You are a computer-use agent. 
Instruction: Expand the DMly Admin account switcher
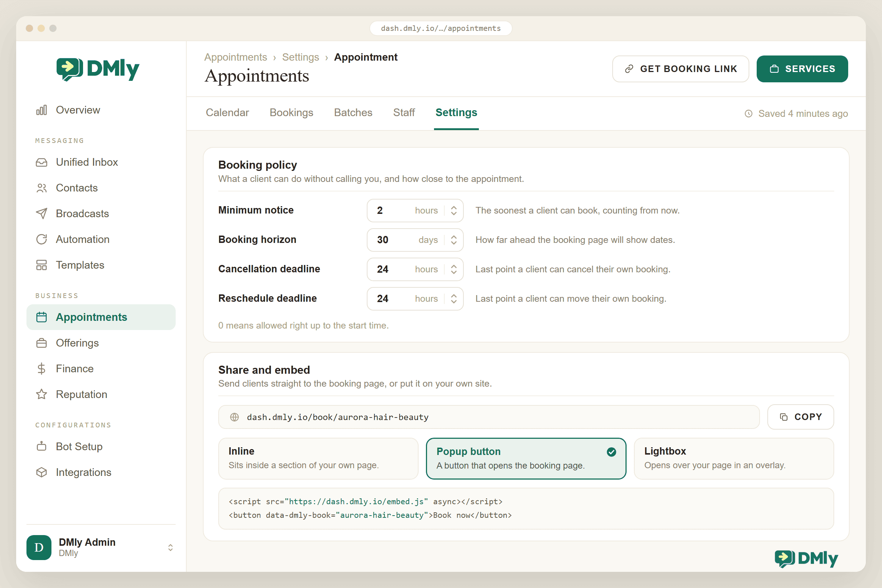click(x=170, y=548)
